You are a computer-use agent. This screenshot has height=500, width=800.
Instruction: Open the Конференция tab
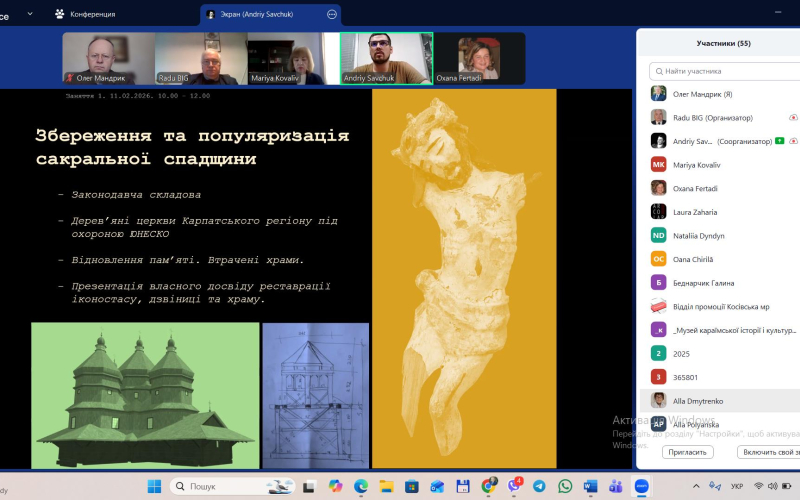click(85, 14)
